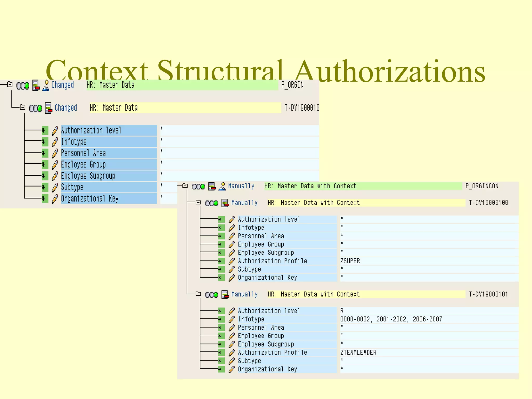Viewport: 532px width, 399px height.
Task: Select the Subtype field under T-DV19000101
Action: pyautogui.click(x=287, y=361)
